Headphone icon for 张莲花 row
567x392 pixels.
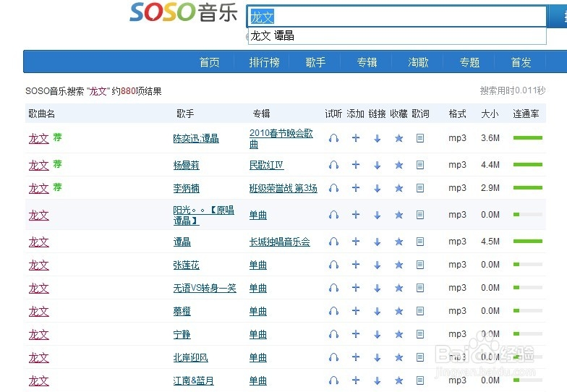[334, 265]
